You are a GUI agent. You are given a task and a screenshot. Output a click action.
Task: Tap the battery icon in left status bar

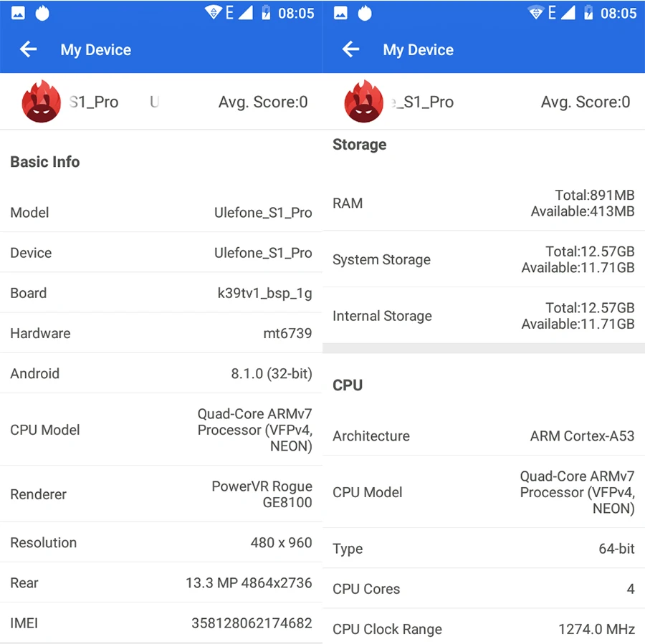coord(266,13)
